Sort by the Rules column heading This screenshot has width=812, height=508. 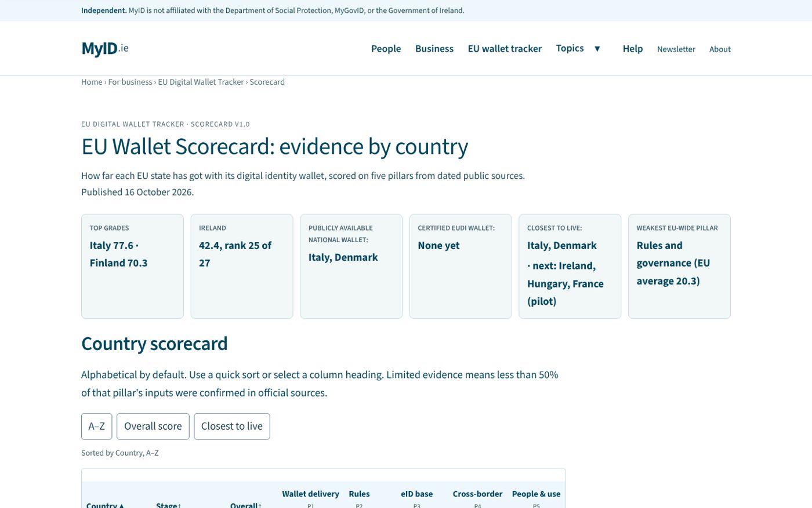[359, 494]
